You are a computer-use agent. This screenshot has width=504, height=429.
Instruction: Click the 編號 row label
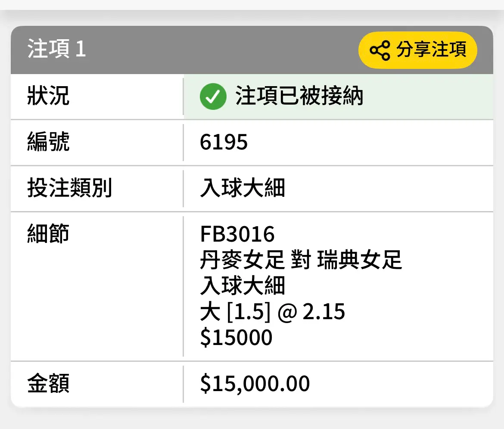(x=48, y=141)
